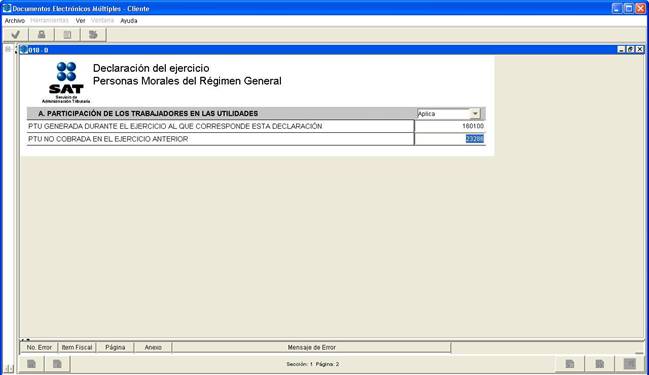
Task: Click the Item Fiscal column header
Action: pos(77,347)
